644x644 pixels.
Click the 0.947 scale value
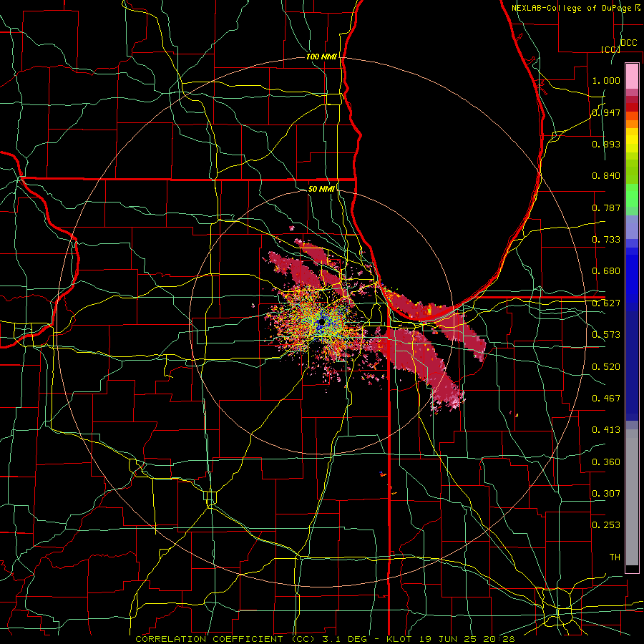(606, 112)
